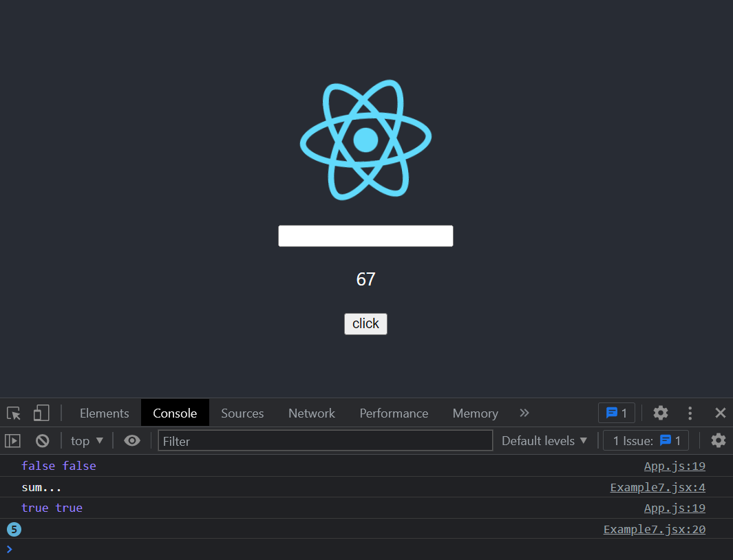
Task: Open DevTools settings gear in tab bar
Action: (x=661, y=413)
